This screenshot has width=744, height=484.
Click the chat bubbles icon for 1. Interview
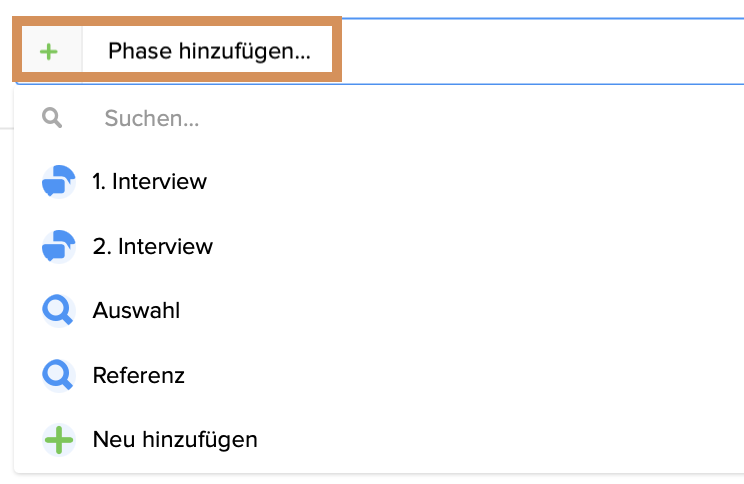pyautogui.click(x=58, y=182)
